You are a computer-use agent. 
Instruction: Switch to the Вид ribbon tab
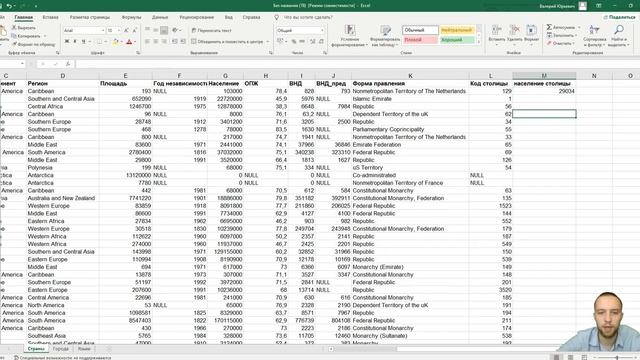click(x=229, y=17)
